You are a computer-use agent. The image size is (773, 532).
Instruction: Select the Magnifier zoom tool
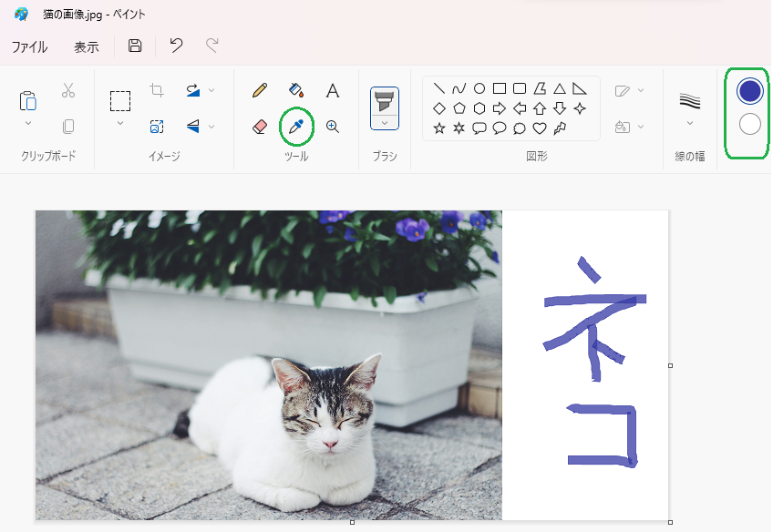(x=333, y=127)
